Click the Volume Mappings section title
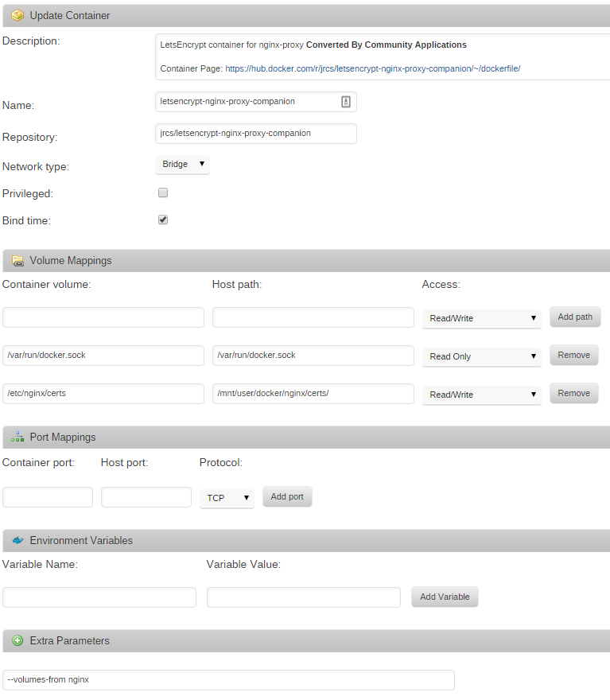 (71, 261)
